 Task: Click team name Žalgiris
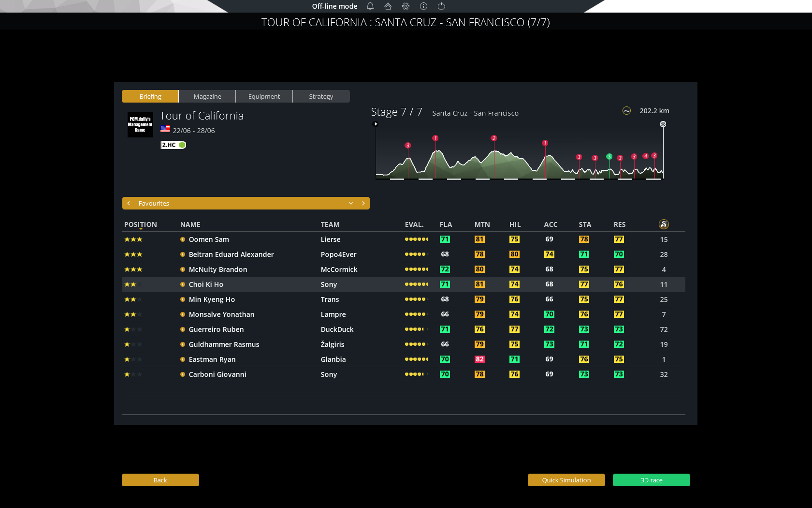click(333, 344)
